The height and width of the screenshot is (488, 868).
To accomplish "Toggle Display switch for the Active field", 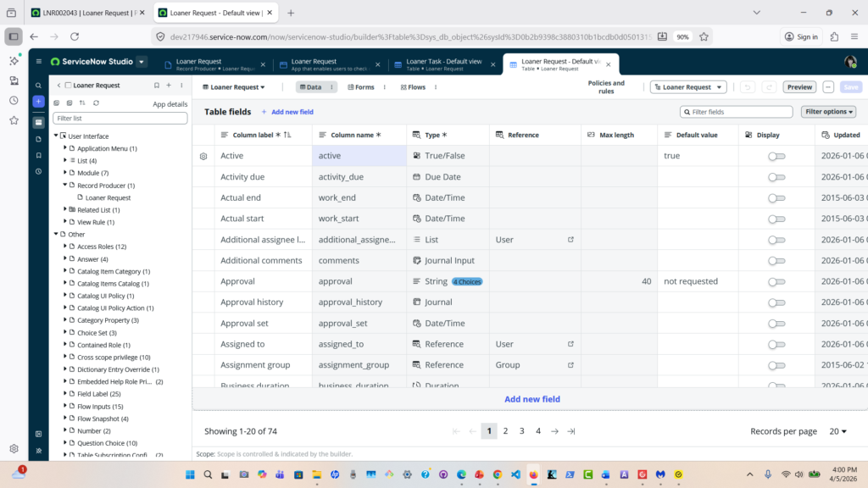I will (776, 156).
